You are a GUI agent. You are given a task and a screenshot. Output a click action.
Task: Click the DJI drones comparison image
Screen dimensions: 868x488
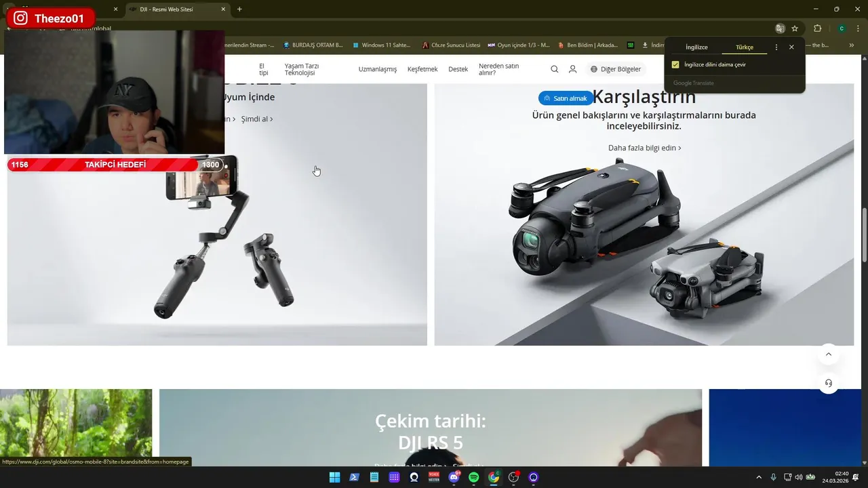tap(644, 244)
